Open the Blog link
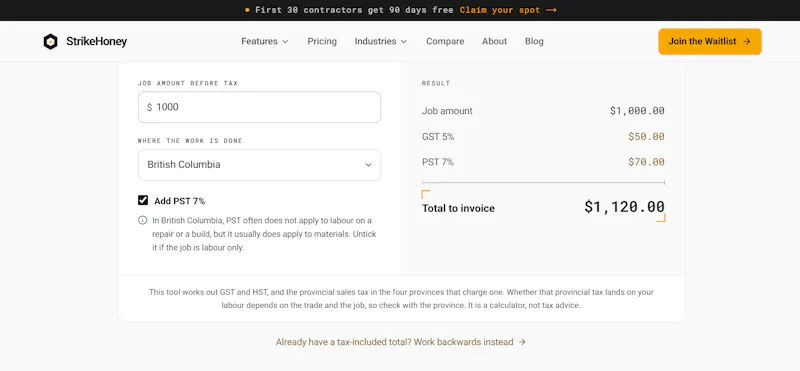The height and width of the screenshot is (371, 800). tap(534, 41)
